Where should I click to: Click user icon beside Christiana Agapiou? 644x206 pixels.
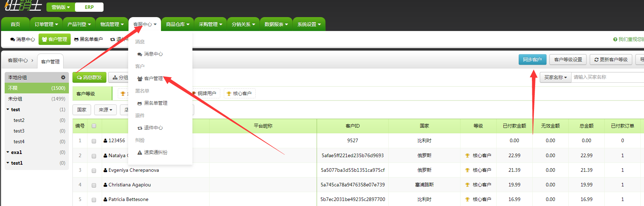click(105, 185)
